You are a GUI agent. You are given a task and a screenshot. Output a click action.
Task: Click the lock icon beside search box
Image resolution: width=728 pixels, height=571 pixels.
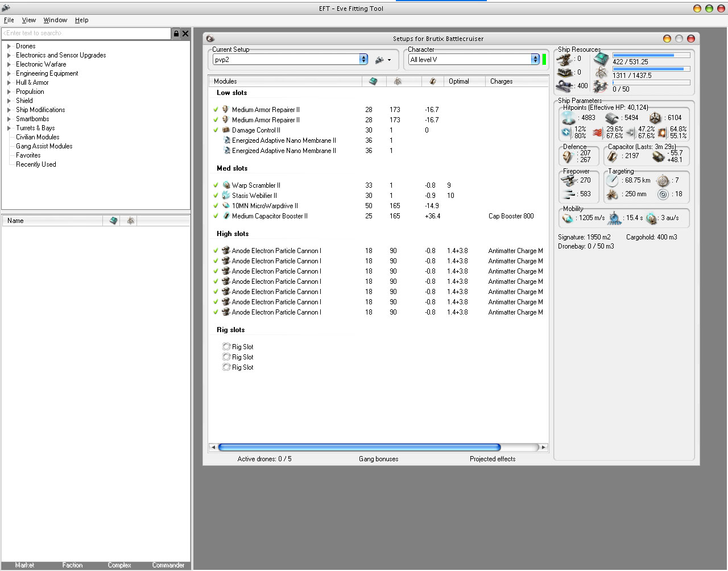coord(176,34)
